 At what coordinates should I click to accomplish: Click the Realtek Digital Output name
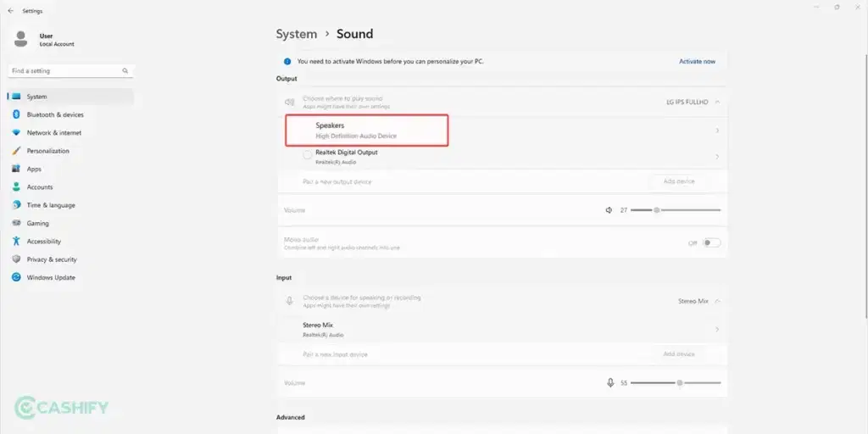point(347,153)
